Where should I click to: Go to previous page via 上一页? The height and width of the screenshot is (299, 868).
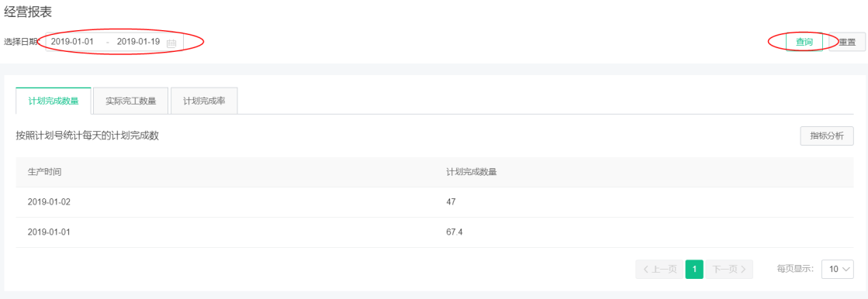tap(660, 269)
